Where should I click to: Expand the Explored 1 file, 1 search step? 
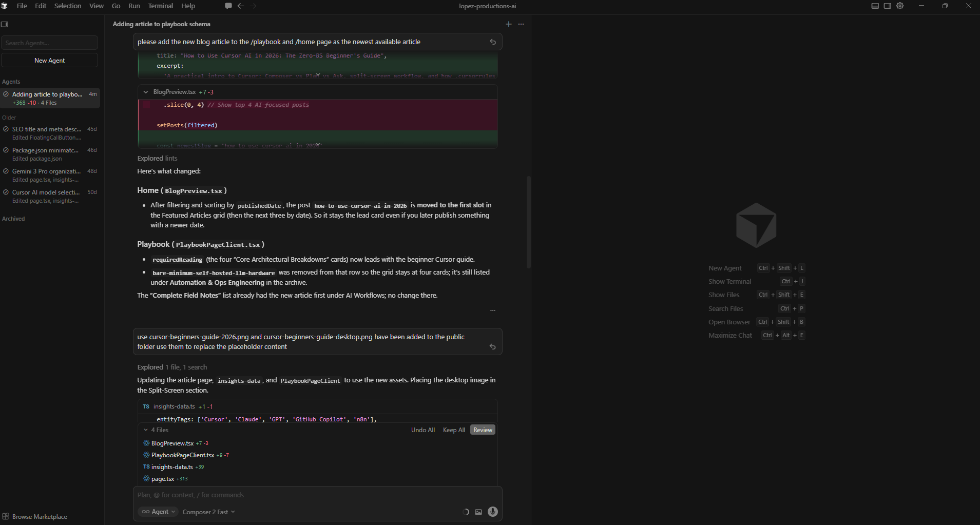click(172, 367)
